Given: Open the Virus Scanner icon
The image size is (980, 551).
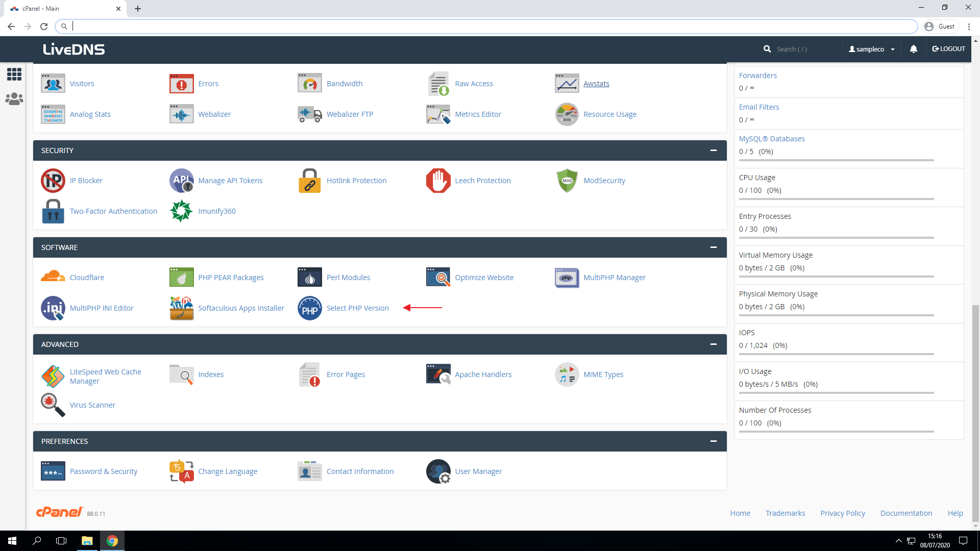Looking at the screenshot, I should [53, 405].
